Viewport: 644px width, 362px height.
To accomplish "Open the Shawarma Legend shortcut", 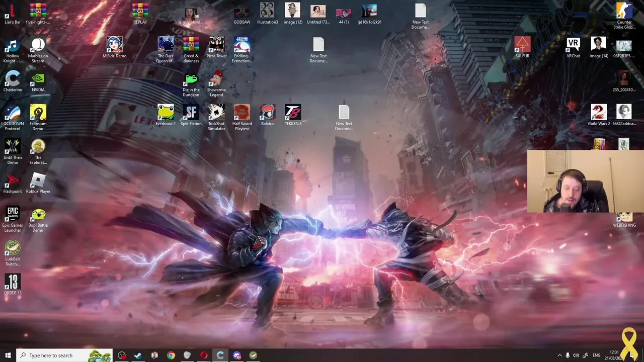I will point(216,83).
